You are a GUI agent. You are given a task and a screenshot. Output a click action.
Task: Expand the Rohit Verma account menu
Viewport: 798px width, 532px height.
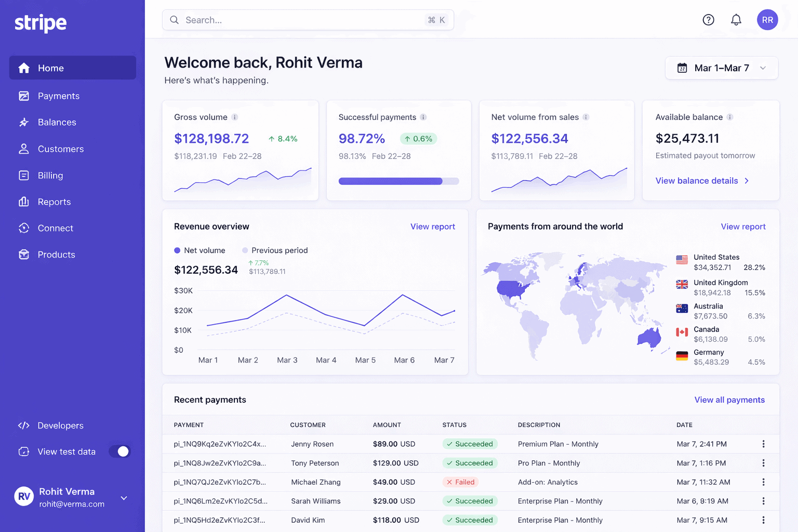(124, 498)
